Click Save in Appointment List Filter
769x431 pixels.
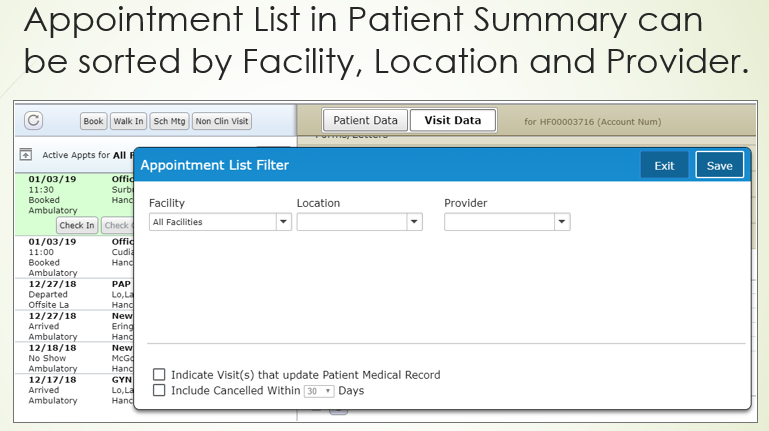click(719, 166)
